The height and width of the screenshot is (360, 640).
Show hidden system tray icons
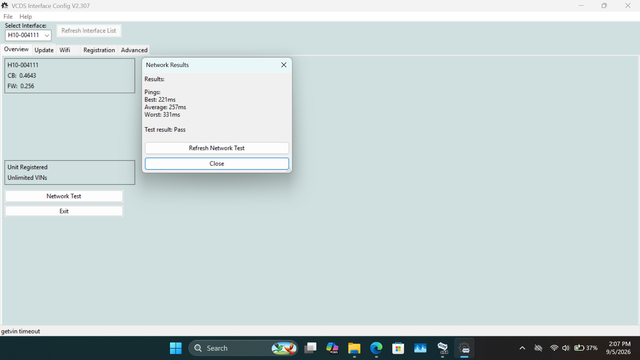click(522, 348)
